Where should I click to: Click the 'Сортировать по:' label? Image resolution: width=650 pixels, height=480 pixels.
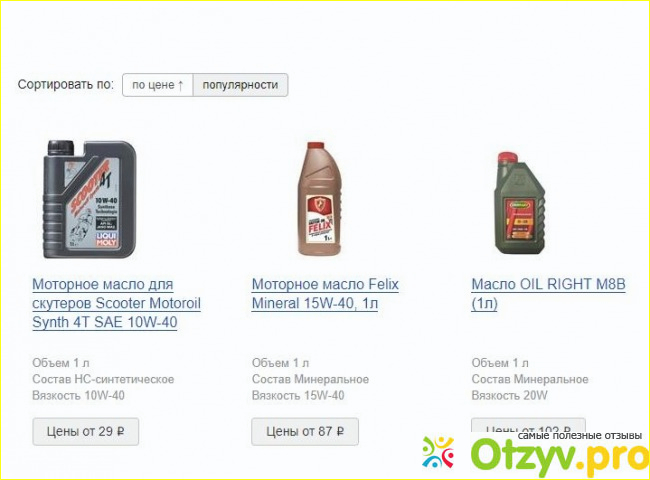click(65, 85)
